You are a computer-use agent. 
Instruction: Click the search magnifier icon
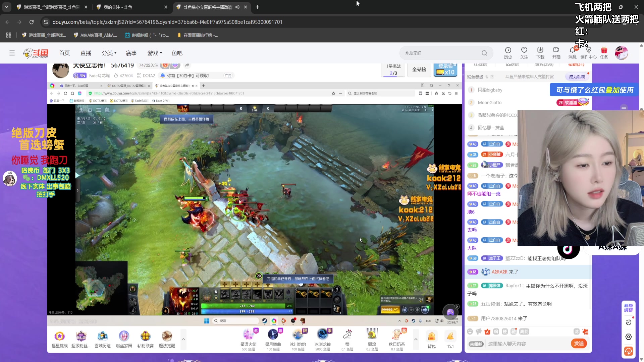click(484, 53)
